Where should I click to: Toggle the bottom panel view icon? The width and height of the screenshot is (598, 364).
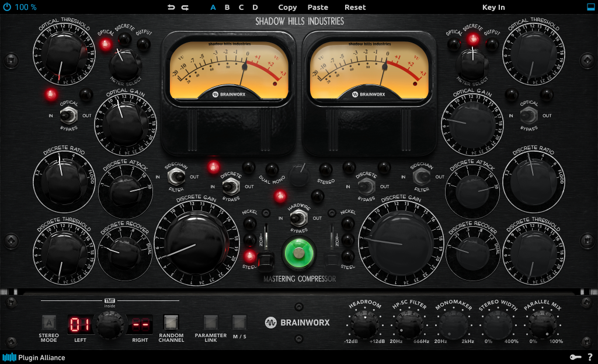(591, 7)
